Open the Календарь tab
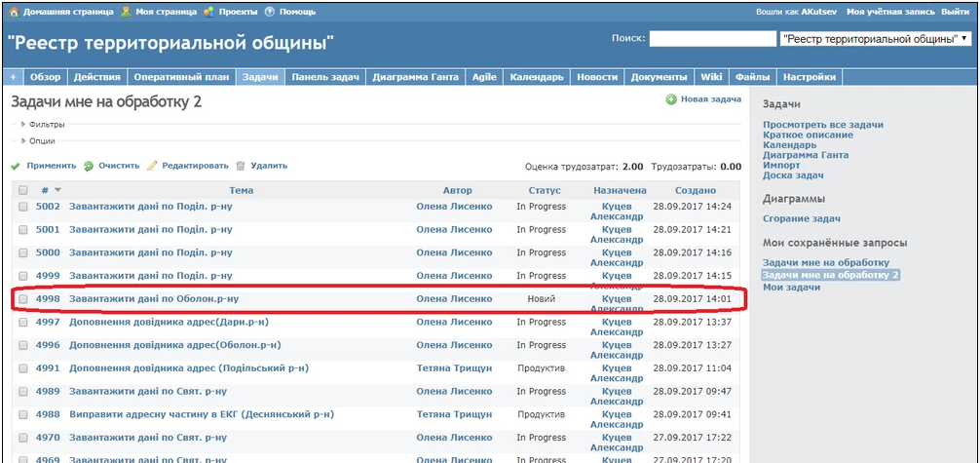Image resolution: width=980 pixels, height=463 pixels. 537,77
